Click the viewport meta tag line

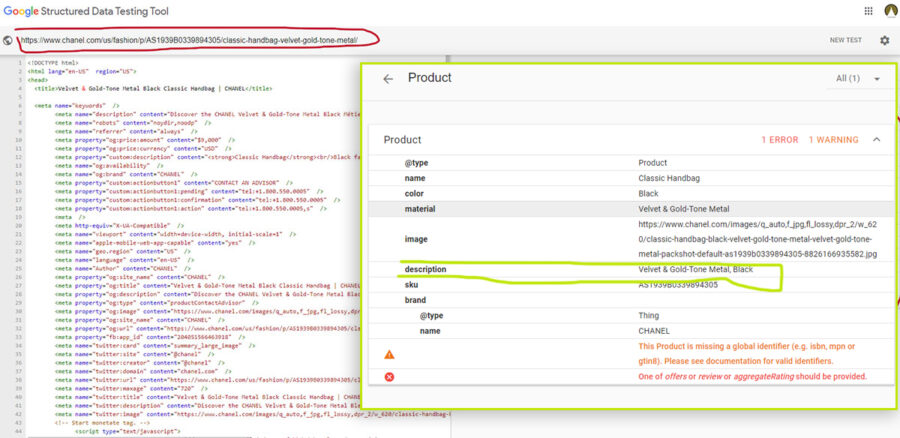176,234
